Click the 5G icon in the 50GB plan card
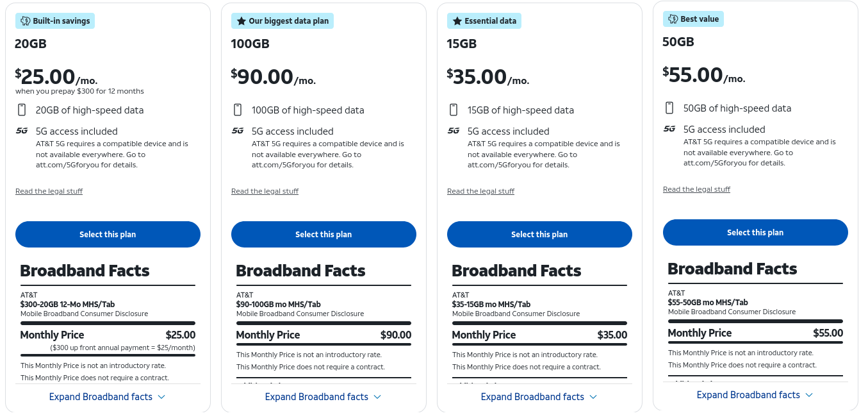 tap(669, 129)
